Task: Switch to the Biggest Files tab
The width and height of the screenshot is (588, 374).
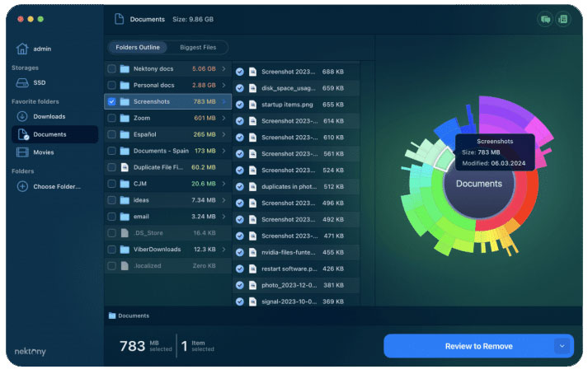Action: (198, 47)
